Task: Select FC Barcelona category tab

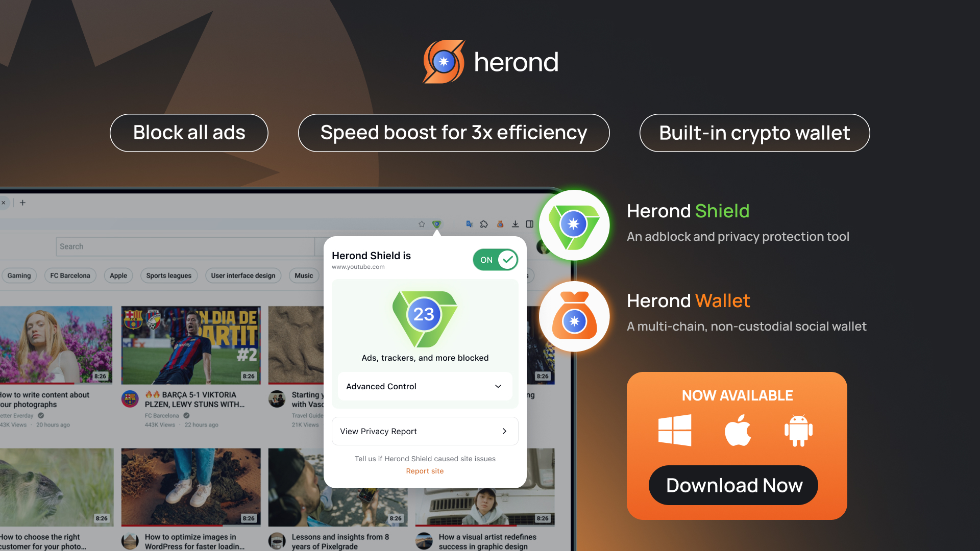Action: [x=69, y=276]
